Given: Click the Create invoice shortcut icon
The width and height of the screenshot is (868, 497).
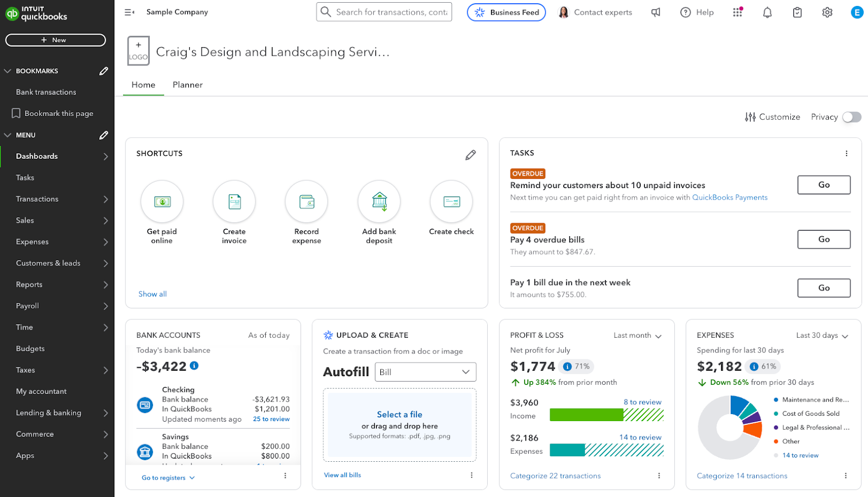Looking at the screenshot, I should (x=234, y=202).
